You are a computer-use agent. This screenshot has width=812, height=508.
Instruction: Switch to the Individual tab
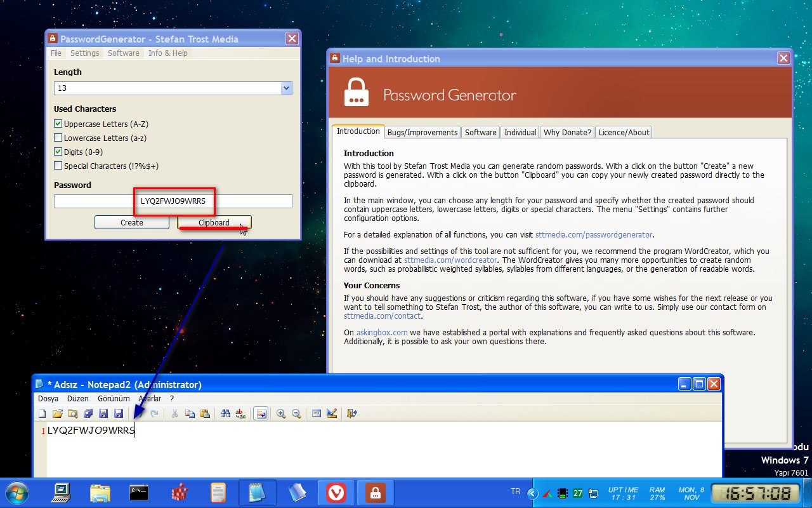point(520,132)
